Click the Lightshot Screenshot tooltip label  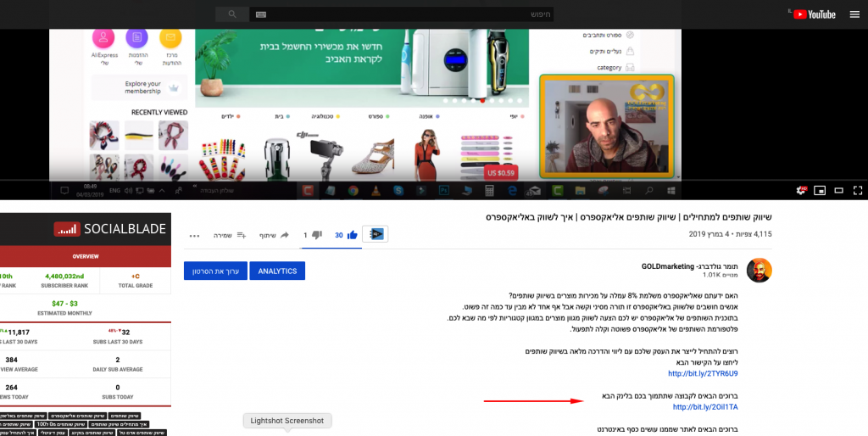pyautogui.click(x=287, y=421)
